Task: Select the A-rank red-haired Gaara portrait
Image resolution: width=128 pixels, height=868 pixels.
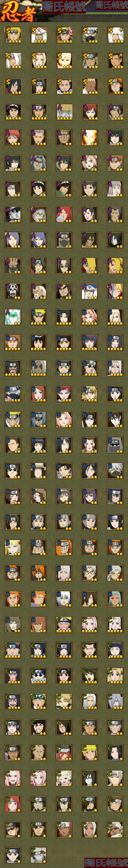Action: pos(90,112)
